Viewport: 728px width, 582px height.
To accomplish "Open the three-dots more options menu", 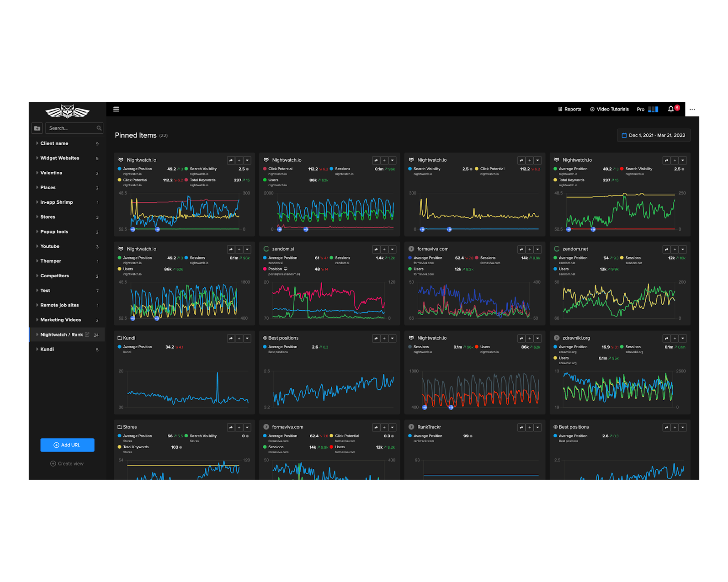I will coord(692,109).
